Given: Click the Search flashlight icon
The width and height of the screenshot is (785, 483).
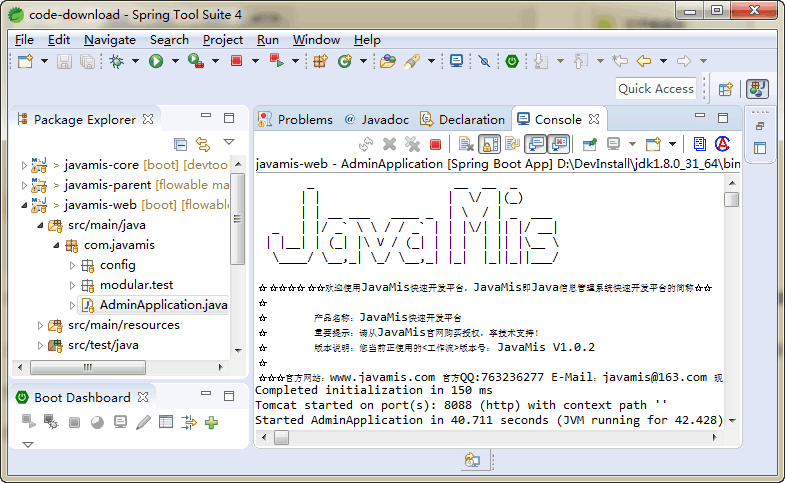Looking at the screenshot, I should 412,61.
